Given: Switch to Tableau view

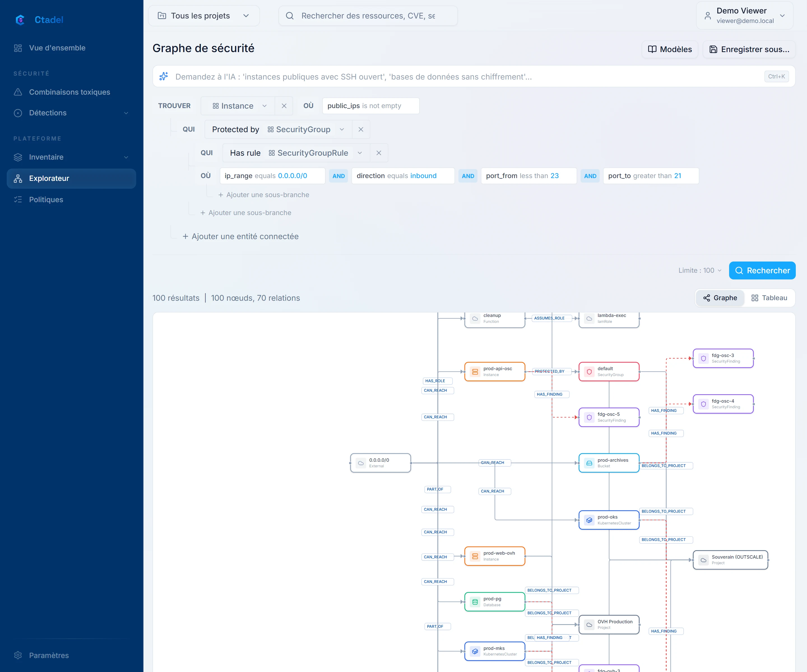Looking at the screenshot, I should point(769,298).
